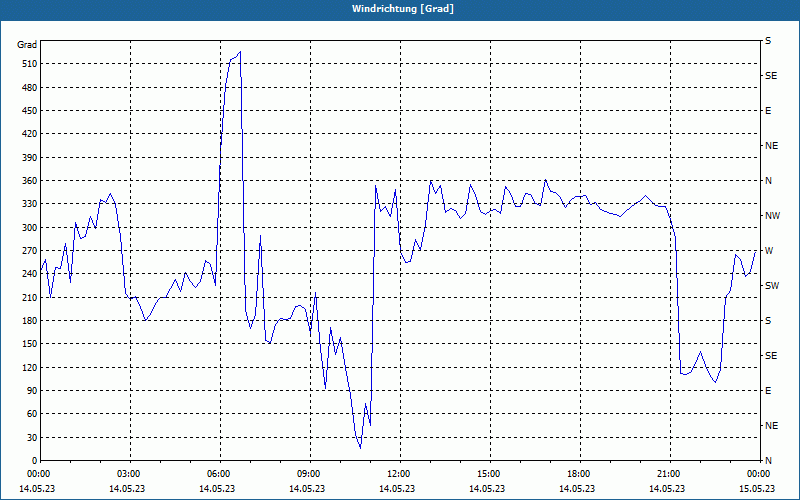800x500 pixels.
Task: Select the 'SW' compass label
Action: (x=772, y=286)
